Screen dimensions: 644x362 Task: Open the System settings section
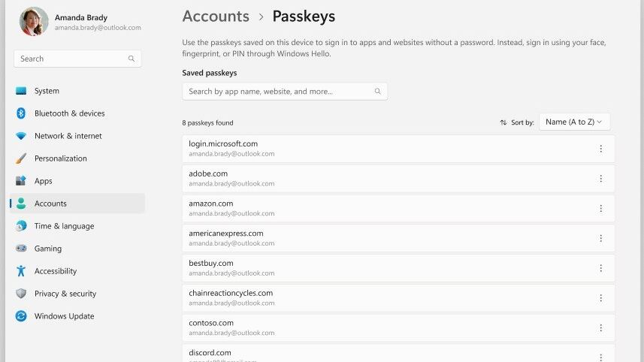coord(47,91)
